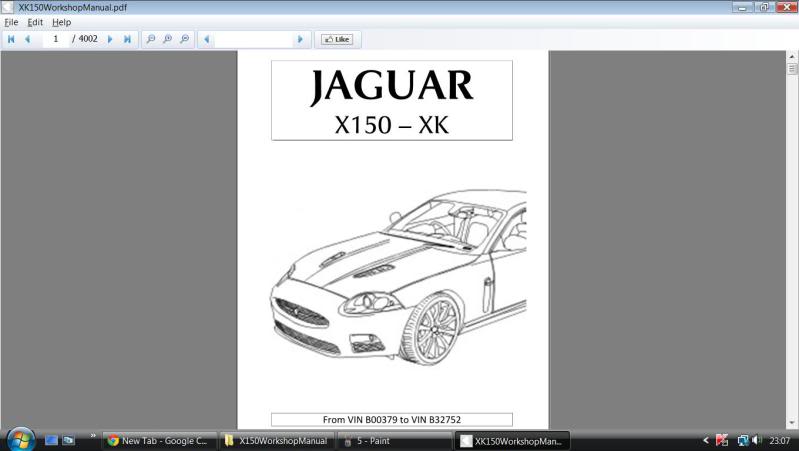Click the first magnifier zoom icon
Viewport: 799px width, 451px height.
point(151,39)
